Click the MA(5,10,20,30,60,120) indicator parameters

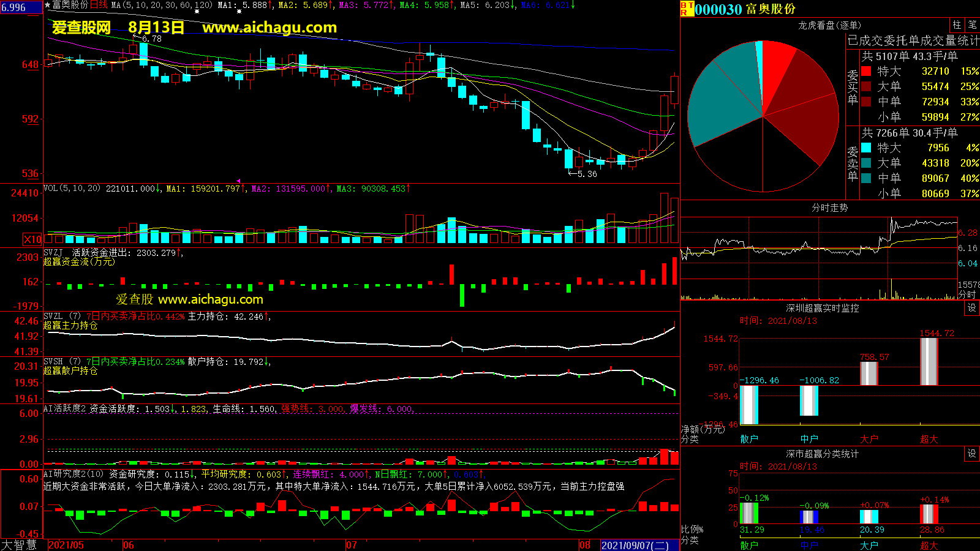pyautogui.click(x=162, y=5)
